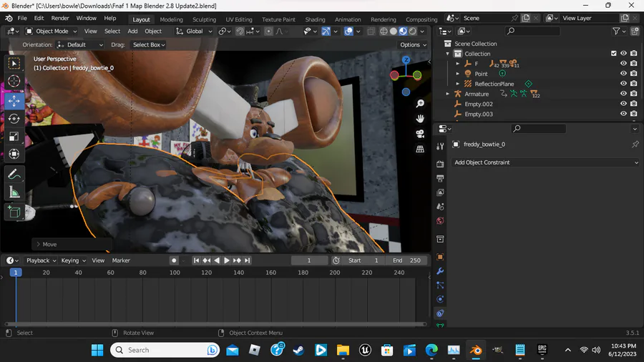Select the Cursor tool in the toolbar

coord(14,82)
